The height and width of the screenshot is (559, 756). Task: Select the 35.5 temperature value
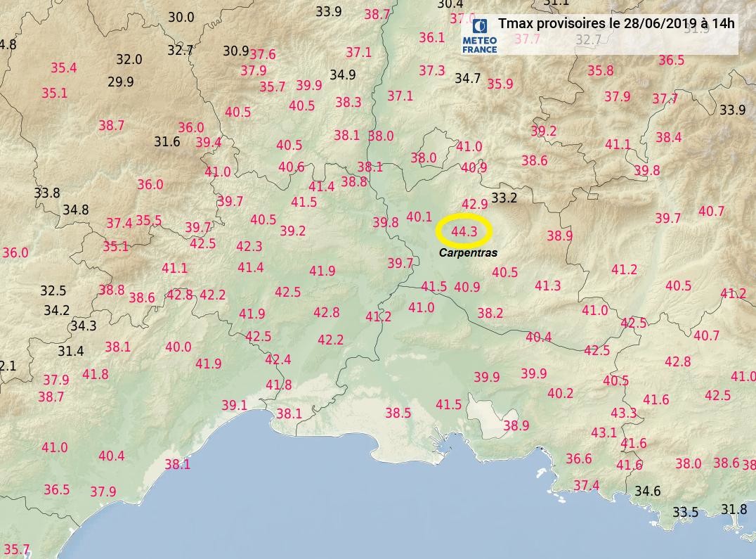148,220
